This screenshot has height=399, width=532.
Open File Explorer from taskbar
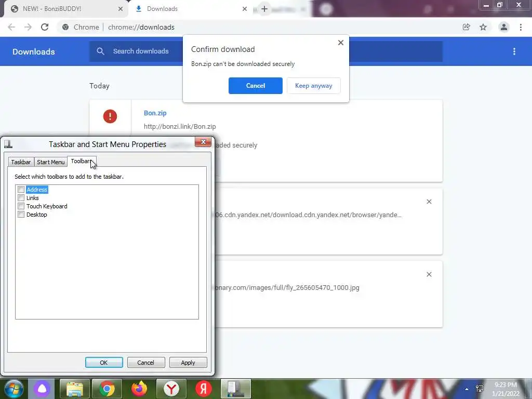click(75, 389)
